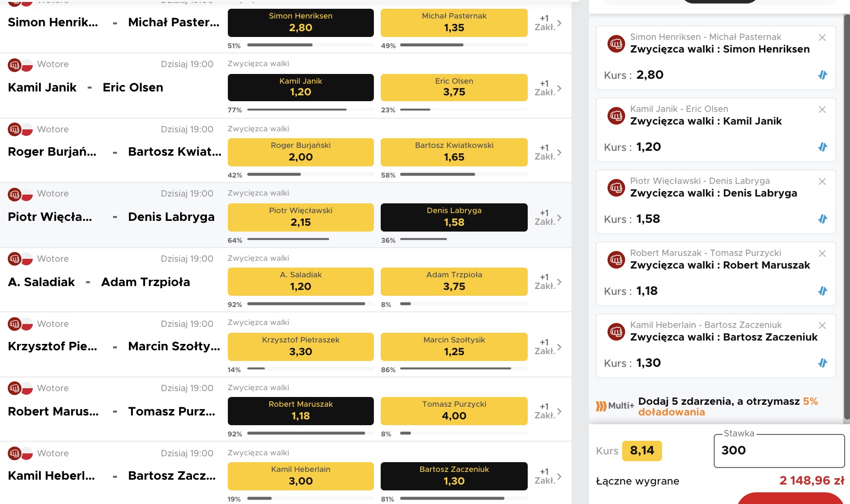
Task: Select Roger Burjański 2,00 odds button
Action: pos(301,152)
